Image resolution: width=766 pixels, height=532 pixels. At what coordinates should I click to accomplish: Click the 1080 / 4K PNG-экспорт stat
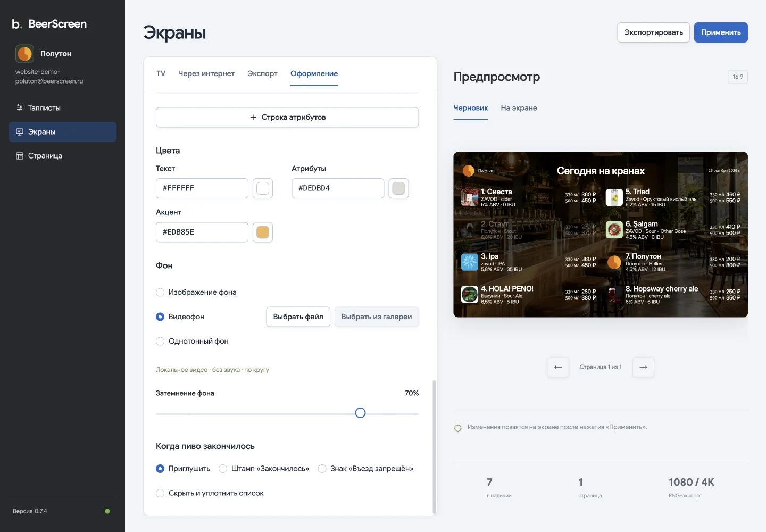[692, 488]
